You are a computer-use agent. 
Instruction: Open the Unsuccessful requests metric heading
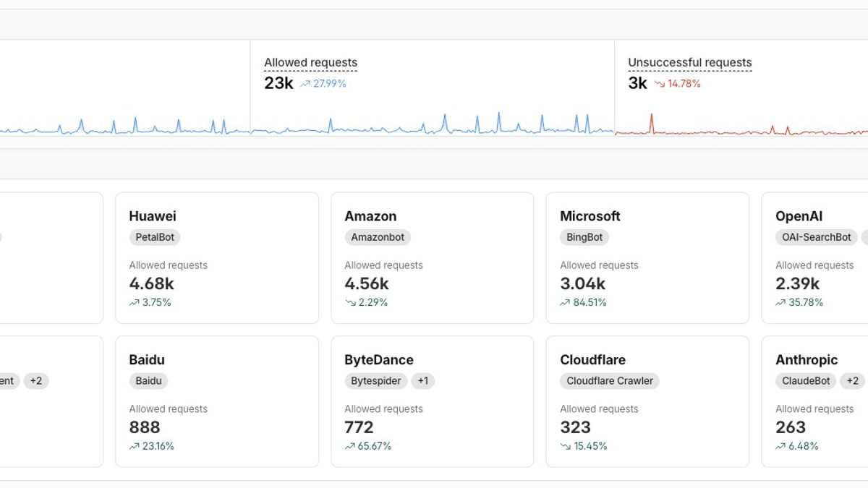689,63
